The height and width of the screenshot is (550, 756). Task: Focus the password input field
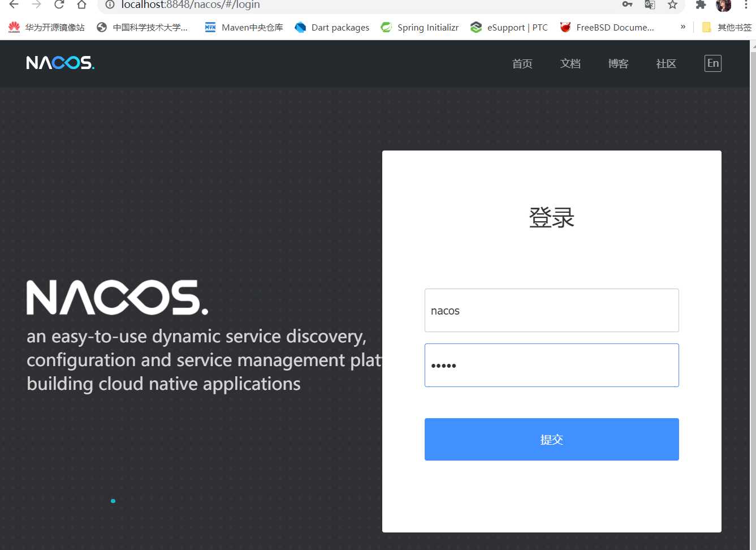pos(551,366)
